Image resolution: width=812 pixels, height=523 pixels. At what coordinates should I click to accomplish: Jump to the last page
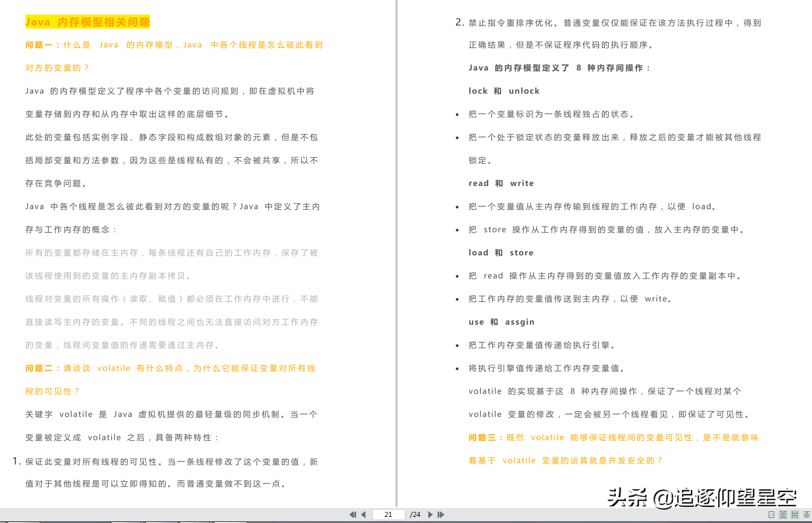(441, 515)
